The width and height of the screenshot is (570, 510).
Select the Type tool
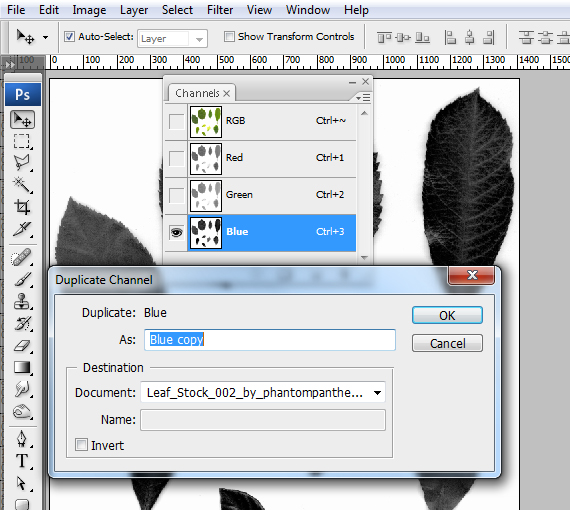pos(22,461)
